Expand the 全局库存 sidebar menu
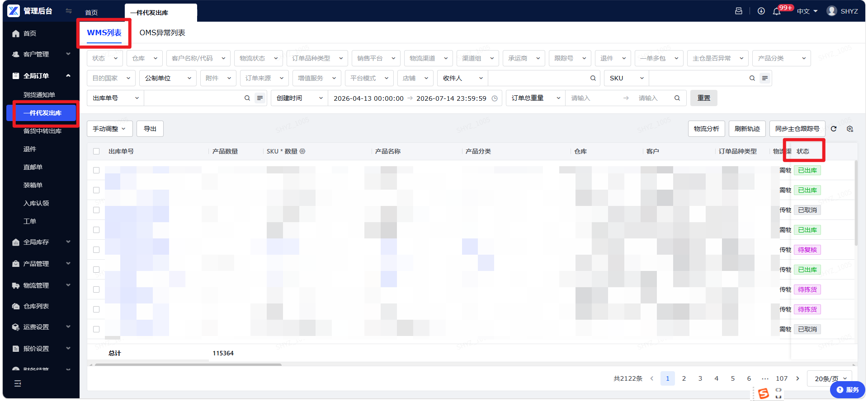868x401 pixels. click(x=41, y=242)
